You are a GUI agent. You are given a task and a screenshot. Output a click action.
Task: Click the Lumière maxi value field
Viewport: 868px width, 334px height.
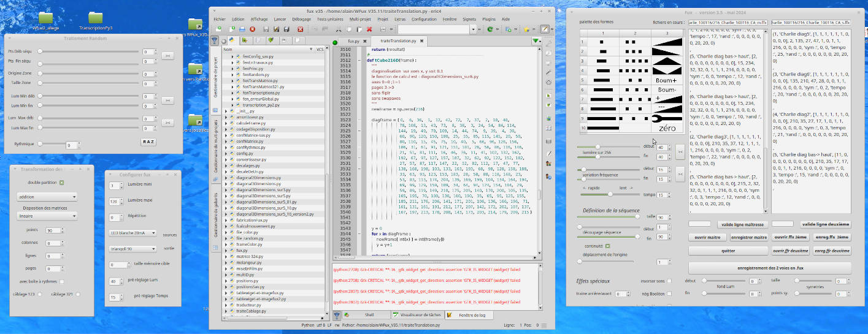[115, 202]
